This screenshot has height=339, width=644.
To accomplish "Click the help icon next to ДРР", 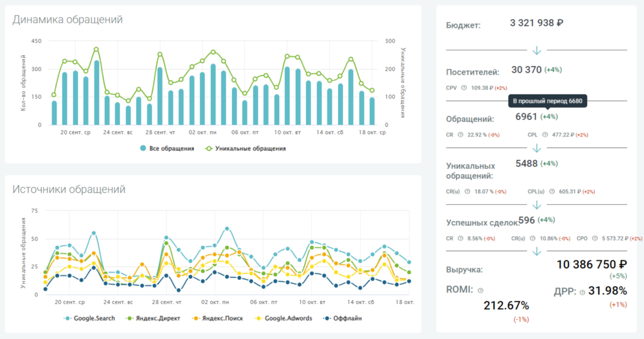I will tap(582, 292).
